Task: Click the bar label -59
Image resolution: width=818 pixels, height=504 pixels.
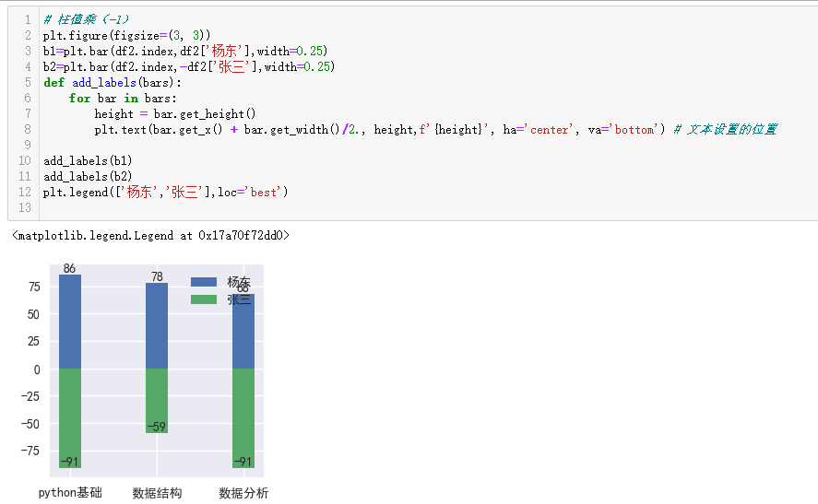Action: coord(156,427)
